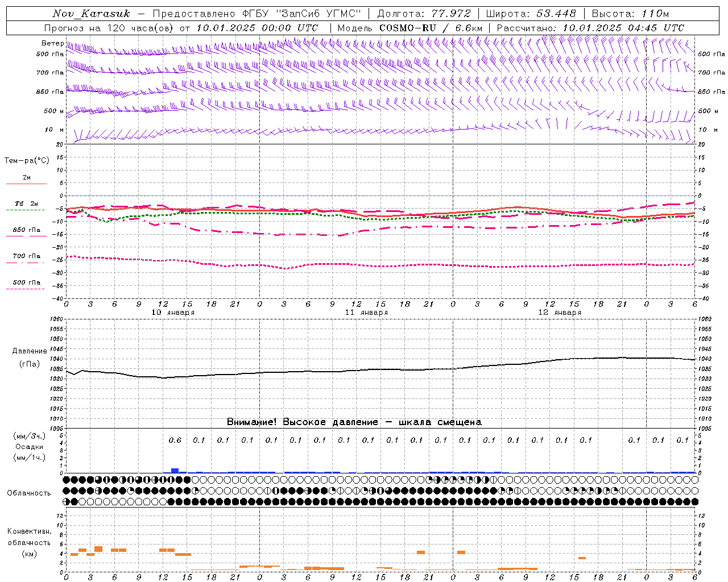Viewport: 728px width, 582px height.
Task: Click the 12 января date label
Action: (560, 313)
